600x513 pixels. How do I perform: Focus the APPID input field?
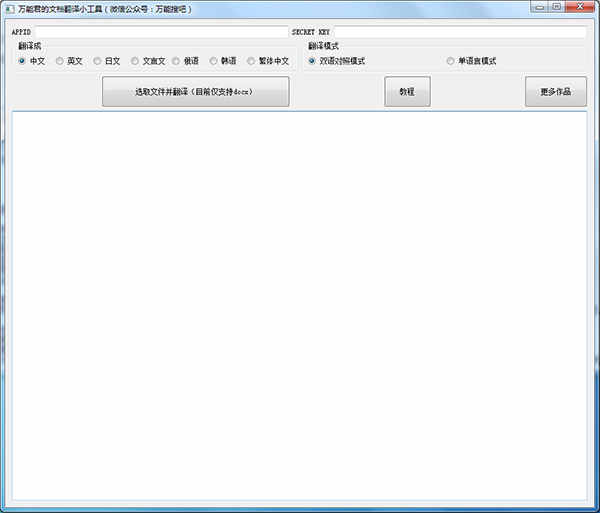161,32
